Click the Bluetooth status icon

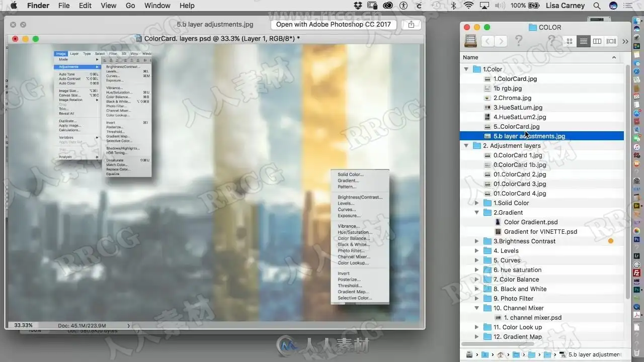pos(453,6)
